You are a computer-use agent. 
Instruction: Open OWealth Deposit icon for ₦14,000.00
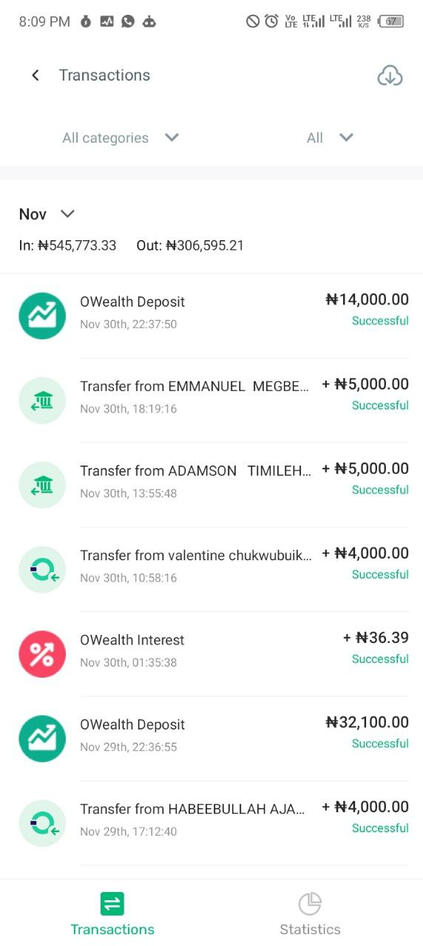pyautogui.click(x=42, y=316)
